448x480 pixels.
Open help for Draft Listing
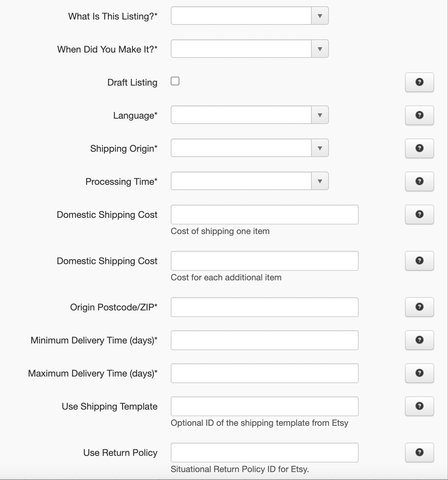click(x=419, y=82)
